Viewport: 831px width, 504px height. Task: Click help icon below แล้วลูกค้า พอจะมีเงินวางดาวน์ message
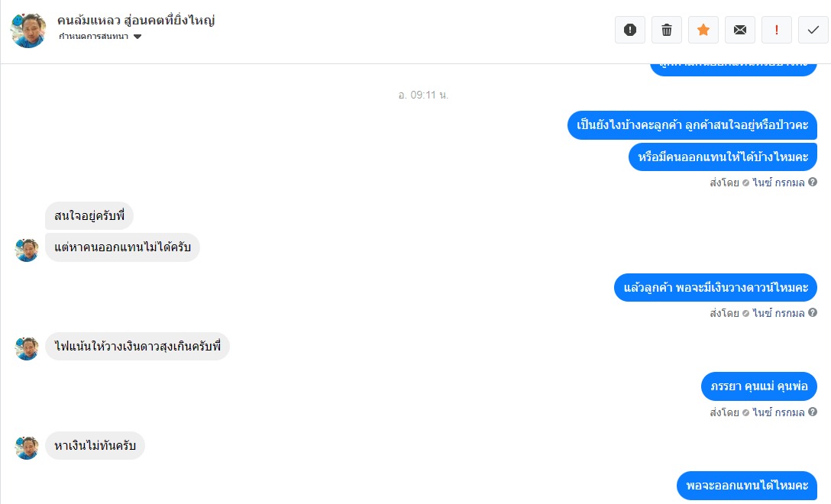coord(813,312)
